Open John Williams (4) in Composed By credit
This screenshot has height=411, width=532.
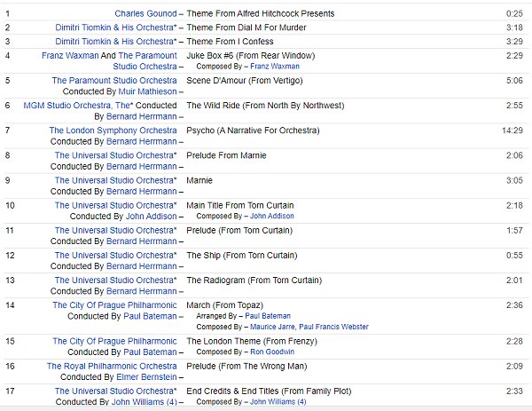point(278,402)
